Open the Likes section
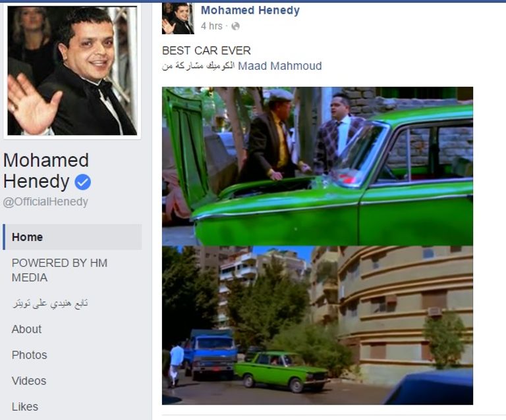Screen dimensions: 506x420 click(x=25, y=406)
